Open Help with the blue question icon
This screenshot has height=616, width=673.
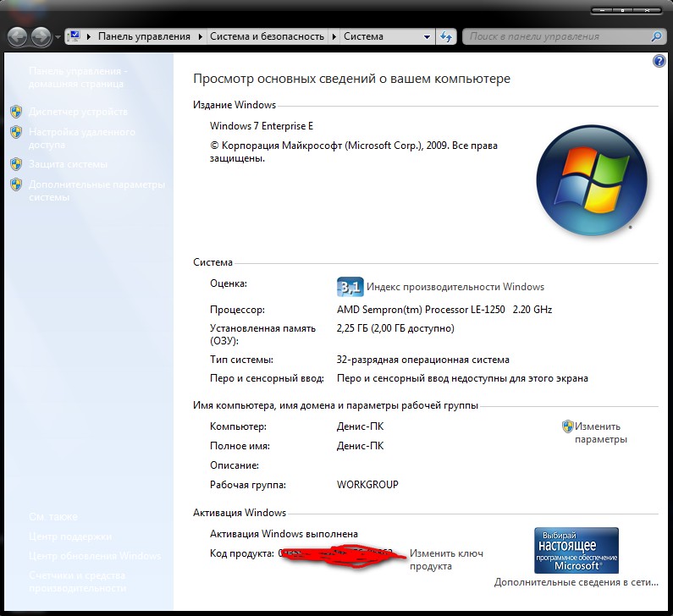click(659, 61)
